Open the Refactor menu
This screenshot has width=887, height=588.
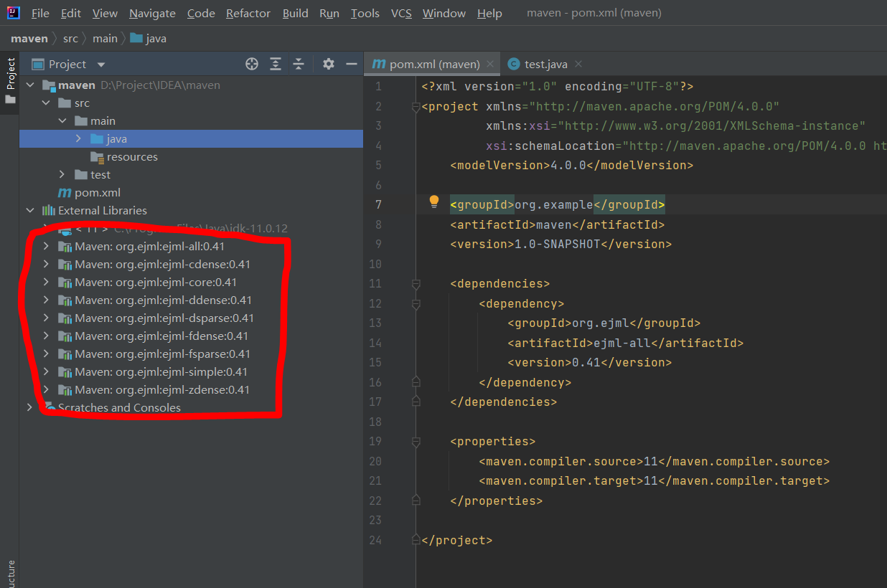(248, 14)
